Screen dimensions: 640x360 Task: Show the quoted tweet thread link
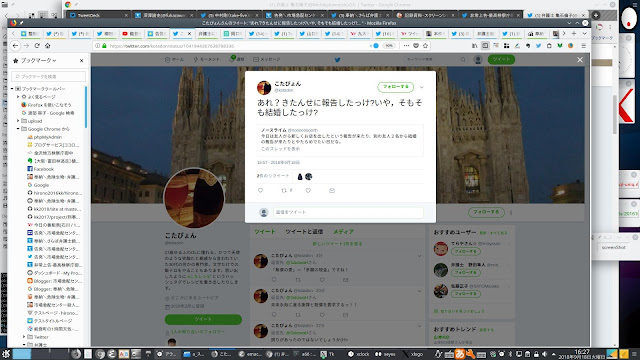tap(280, 149)
